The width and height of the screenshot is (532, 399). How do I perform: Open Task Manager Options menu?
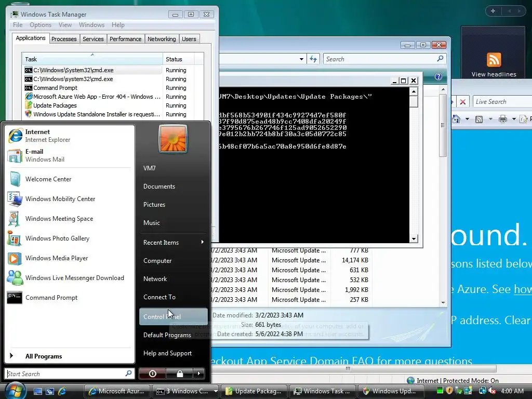point(41,25)
